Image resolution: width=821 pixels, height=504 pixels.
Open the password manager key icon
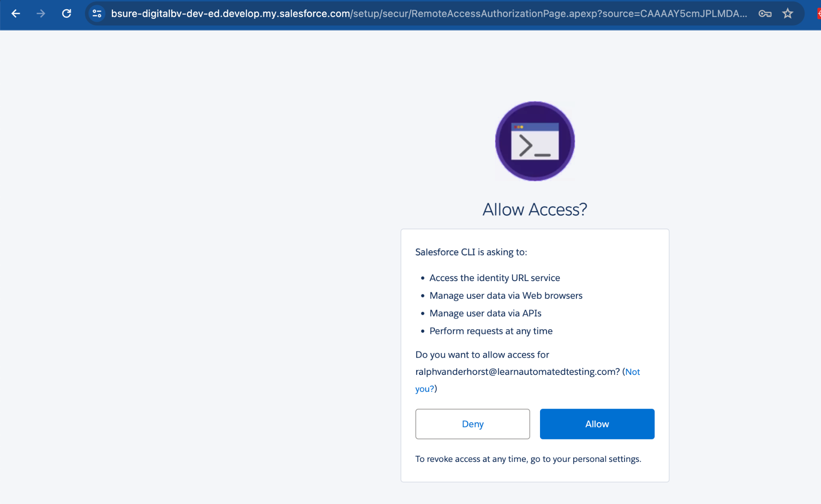tap(765, 14)
